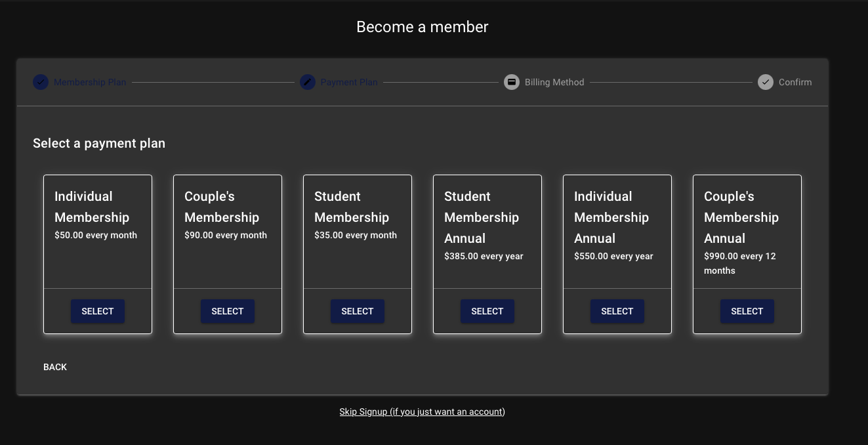Select the Individual Membership monthly plan
Image resolution: width=868 pixels, height=445 pixels.
tap(98, 311)
